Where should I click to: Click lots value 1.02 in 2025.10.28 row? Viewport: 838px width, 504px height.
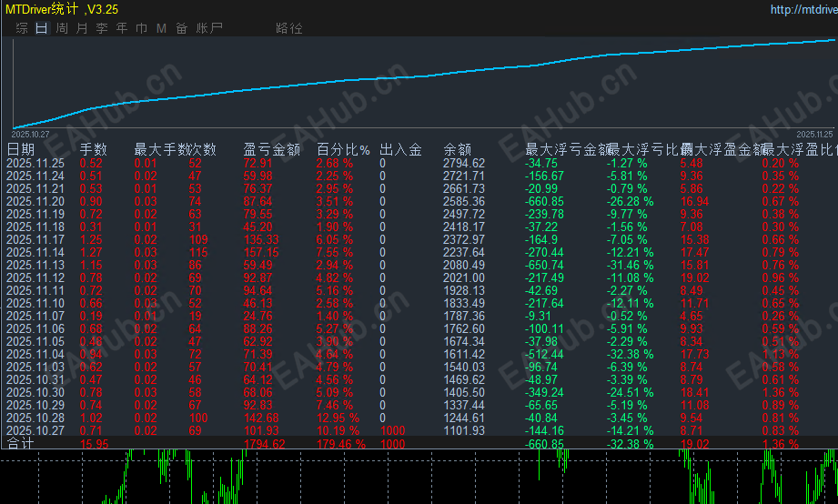(x=91, y=418)
